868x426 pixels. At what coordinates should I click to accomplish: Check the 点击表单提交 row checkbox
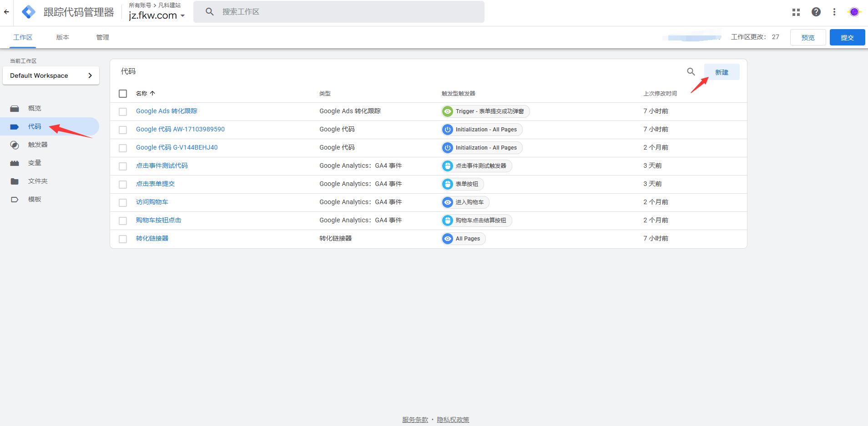coord(123,185)
